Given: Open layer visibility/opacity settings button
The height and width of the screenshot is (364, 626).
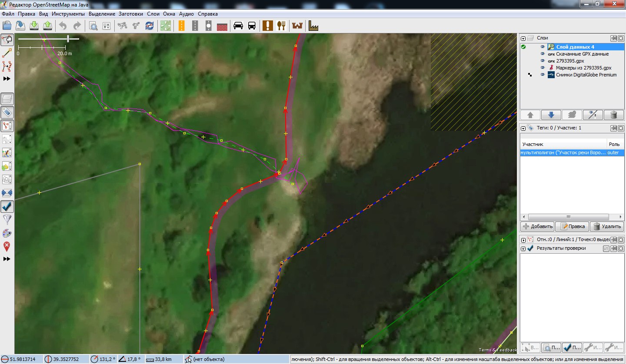Looking at the screenshot, I should (593, 115).
